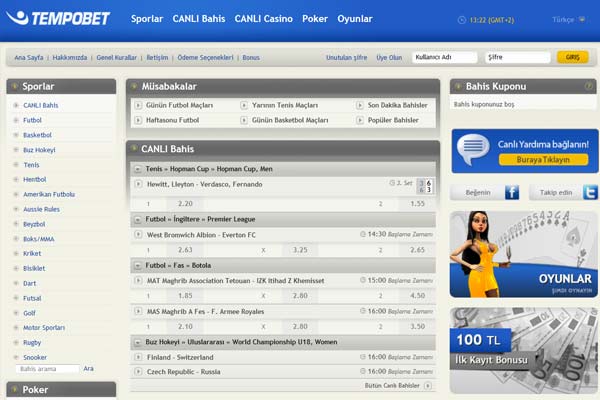This screenshot has width=600, height=400.
Task: Collapse the Buz Hokeyi World Championship section
Action: coord(138,342)
